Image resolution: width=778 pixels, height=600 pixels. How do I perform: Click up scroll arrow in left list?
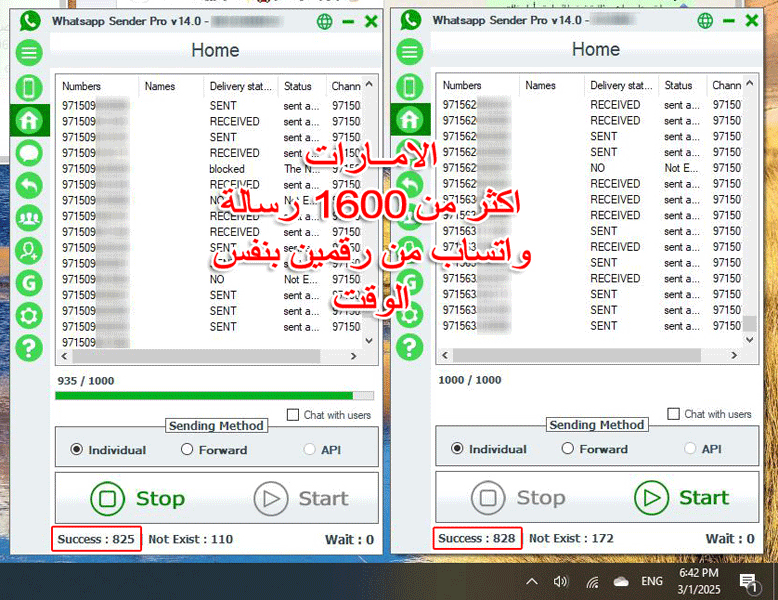[x=369, y=84]
